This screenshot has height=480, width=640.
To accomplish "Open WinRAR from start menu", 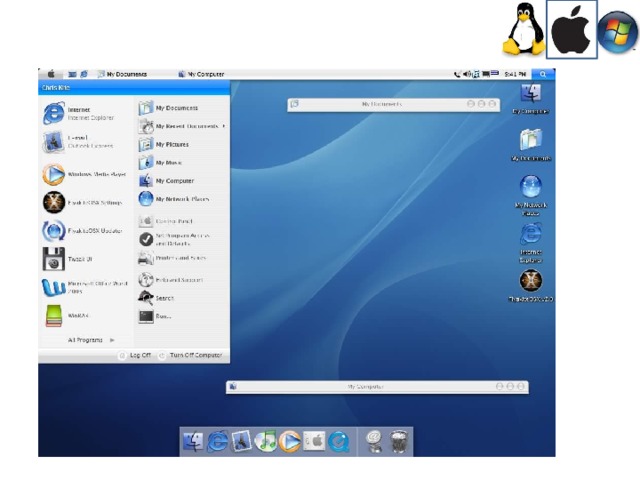I will 65,316.
